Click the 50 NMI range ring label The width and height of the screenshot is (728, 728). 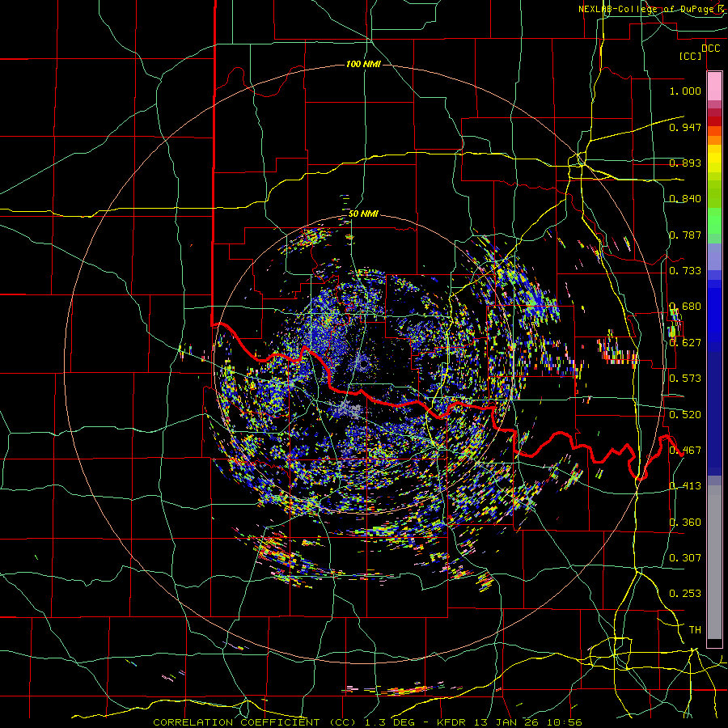[363, 214]
